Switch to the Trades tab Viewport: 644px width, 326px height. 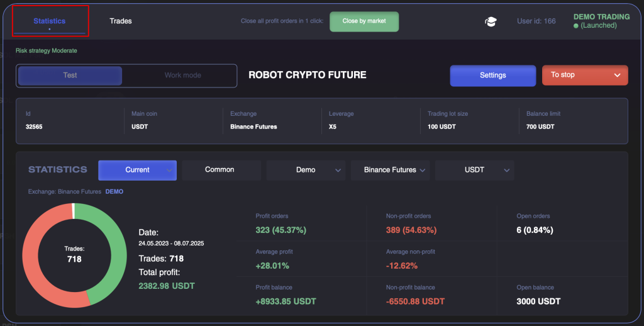[121, 21]
